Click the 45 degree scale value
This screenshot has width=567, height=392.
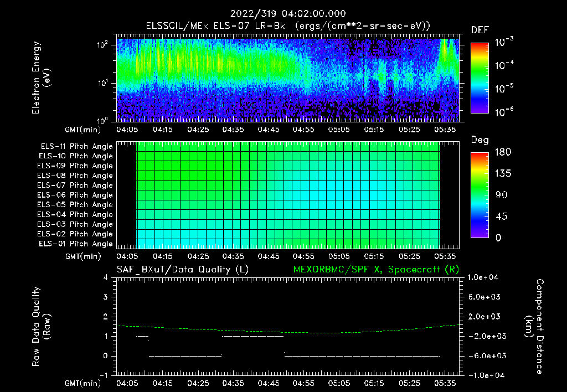502,216
